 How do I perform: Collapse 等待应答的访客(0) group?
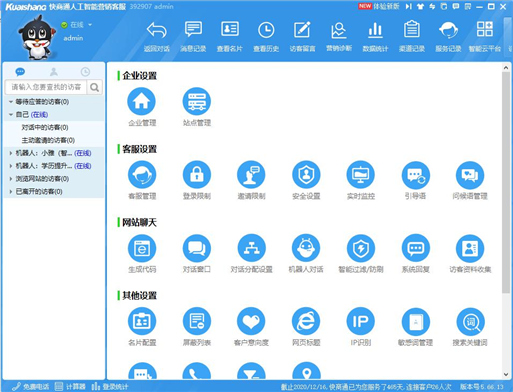tap(11, 102)
